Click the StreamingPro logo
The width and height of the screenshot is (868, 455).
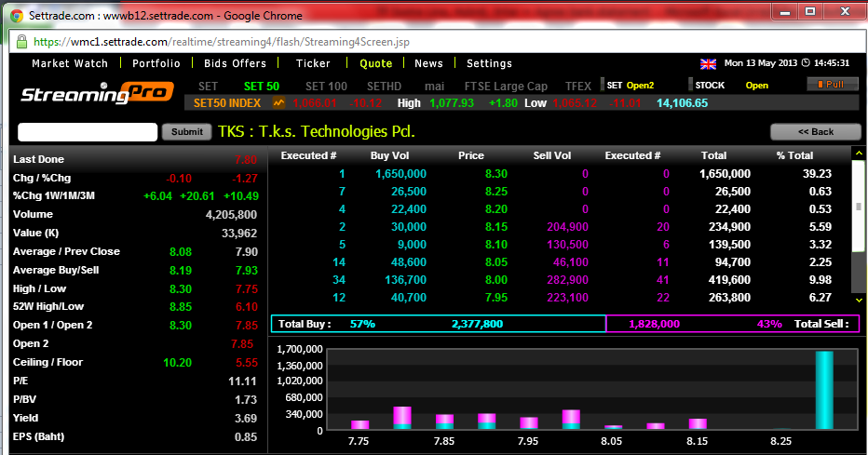coord(98,93)
